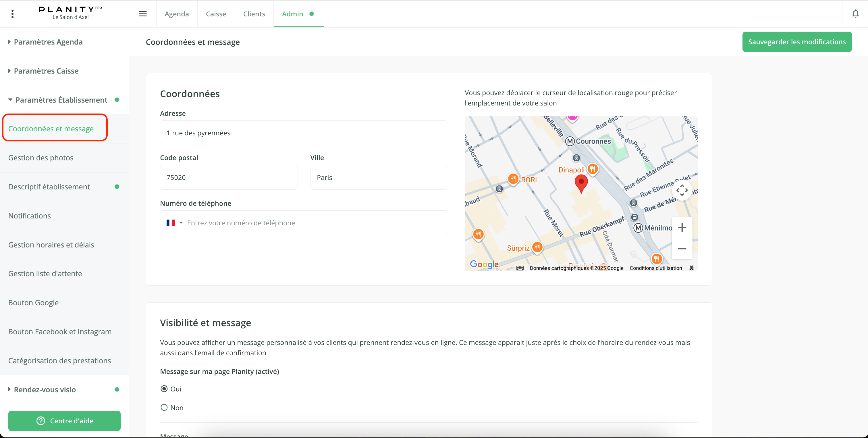Click Sauvegarder les modifications button
This screenshot has height=438, width=868.
tap(796, 42)
